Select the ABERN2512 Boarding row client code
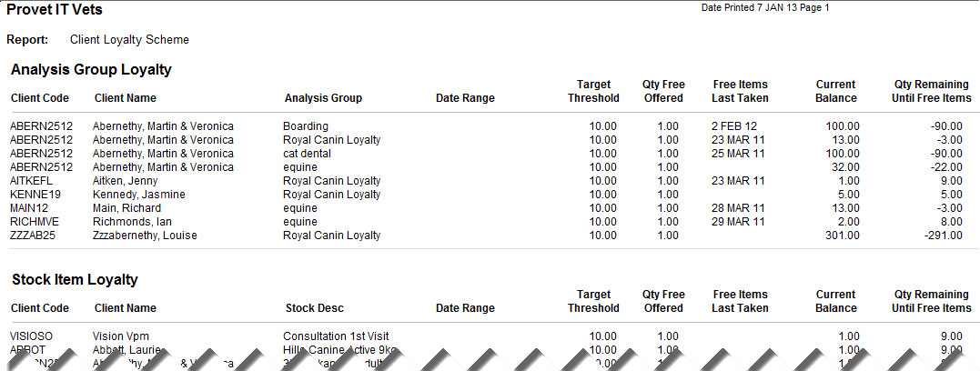The height and width of the screenshot is (371, 980). [x=41, y=126]
